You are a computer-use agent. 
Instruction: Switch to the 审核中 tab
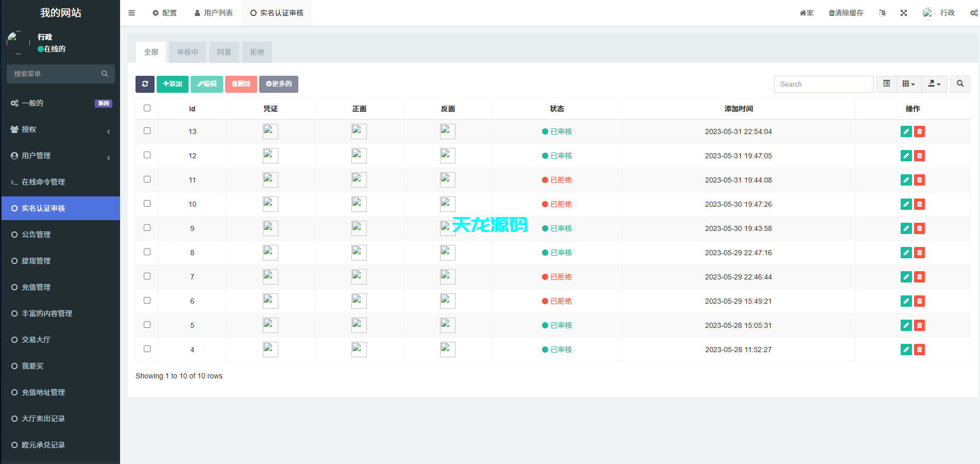coord(187,52)
